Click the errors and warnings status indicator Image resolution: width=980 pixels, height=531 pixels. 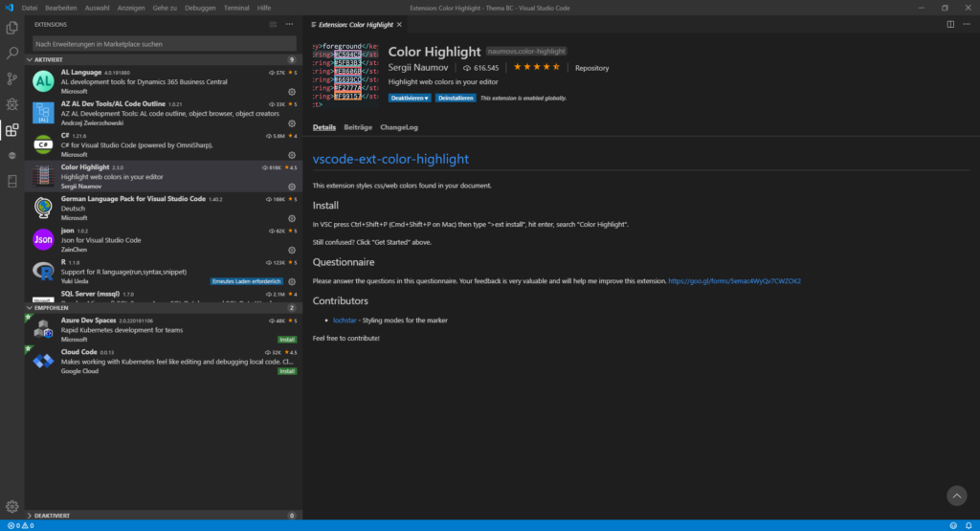21,526
